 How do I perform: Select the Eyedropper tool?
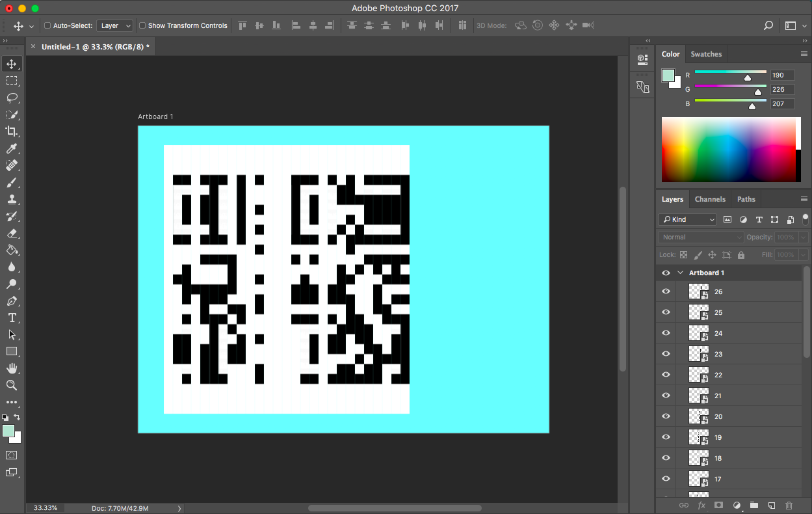click(12, 148)
